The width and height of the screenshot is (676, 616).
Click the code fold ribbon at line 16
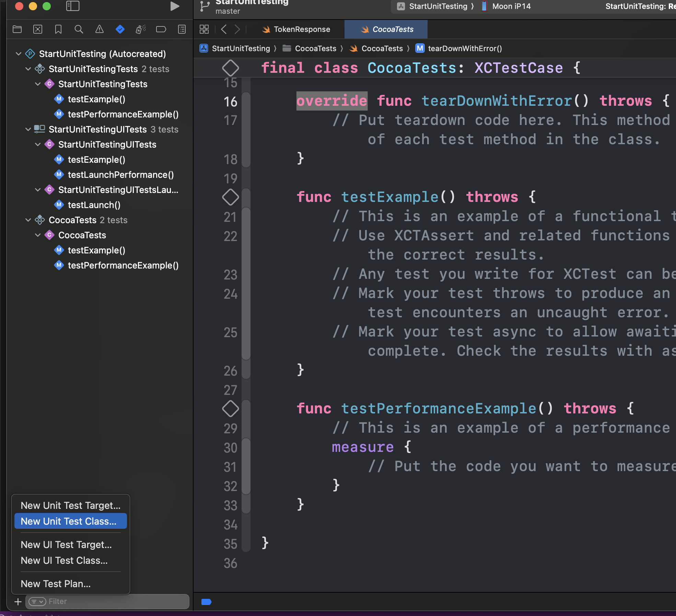coord(246,130)
